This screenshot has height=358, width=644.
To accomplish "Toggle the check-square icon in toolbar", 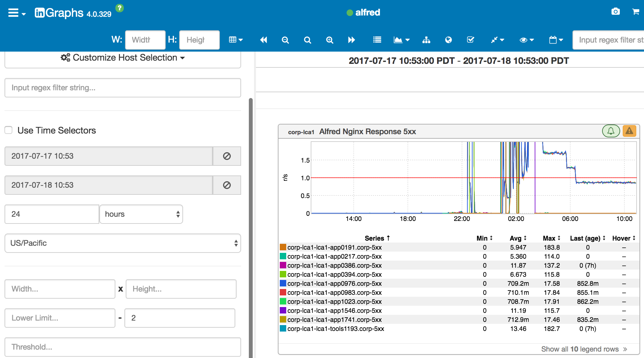I will 470,40.
